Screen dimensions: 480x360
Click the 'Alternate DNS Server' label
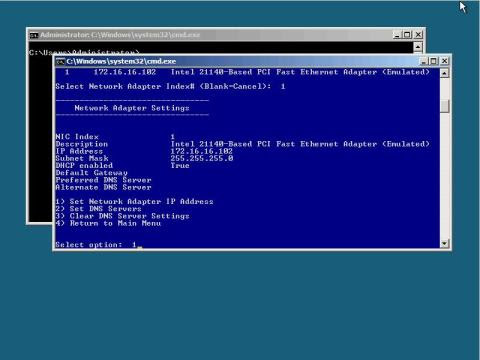point(103,187)
